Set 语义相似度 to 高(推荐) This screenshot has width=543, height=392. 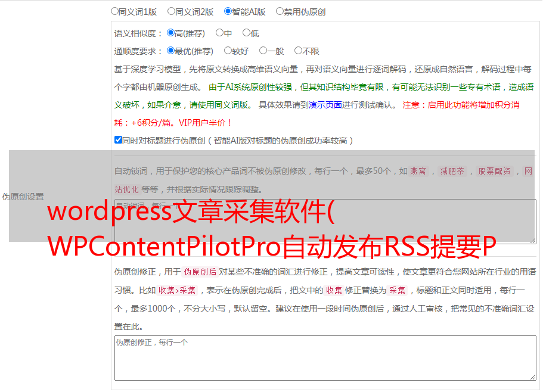(170, 33)
